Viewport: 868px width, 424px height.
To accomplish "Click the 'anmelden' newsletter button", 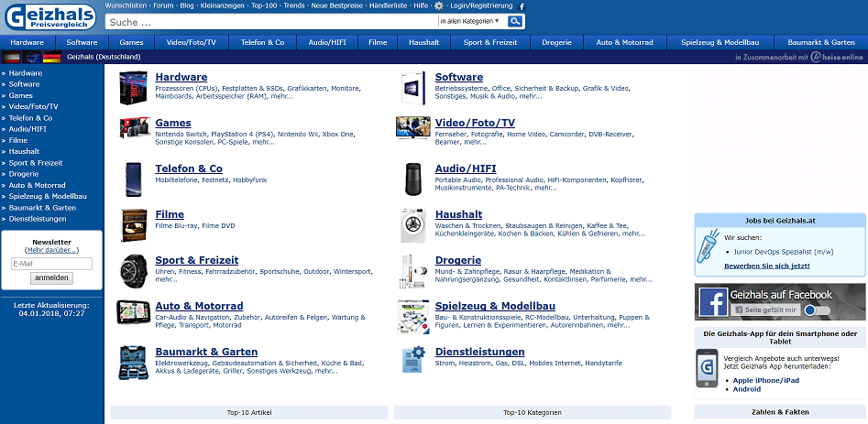I will [x=51, y=278].
